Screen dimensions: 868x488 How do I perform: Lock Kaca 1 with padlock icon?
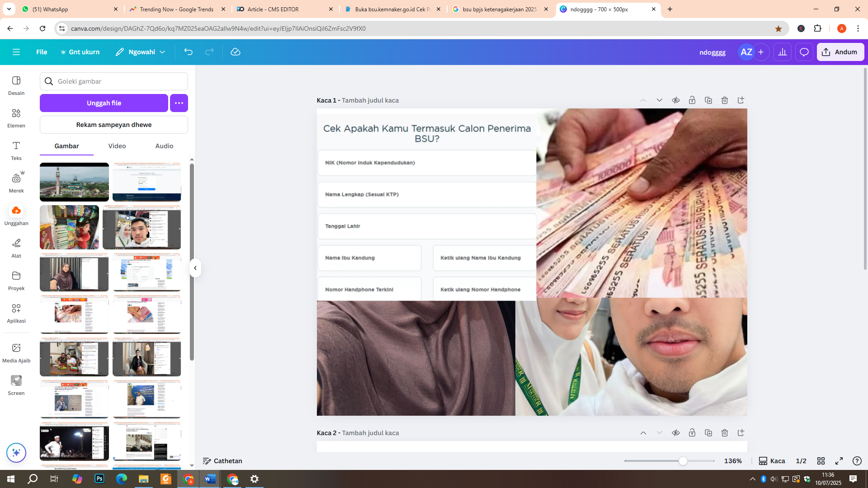point(692,100)
